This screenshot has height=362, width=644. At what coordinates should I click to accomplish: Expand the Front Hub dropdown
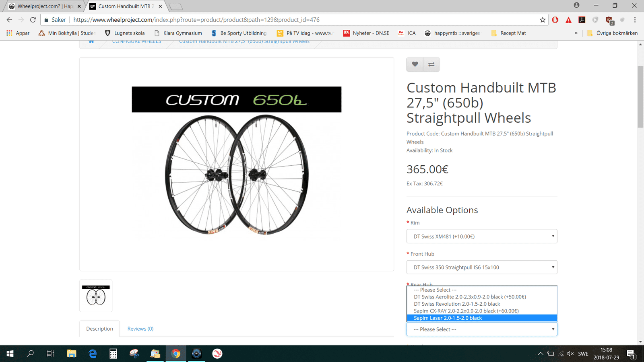point(482,267)
